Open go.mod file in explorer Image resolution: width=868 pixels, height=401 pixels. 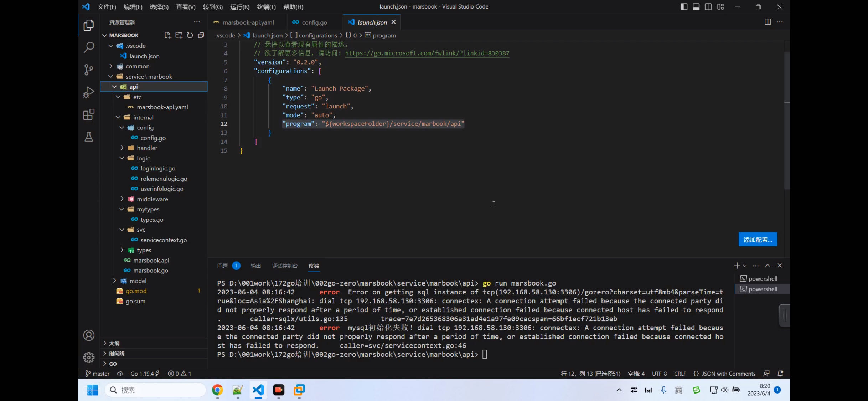pyautogui.click(x=136, y=291)
